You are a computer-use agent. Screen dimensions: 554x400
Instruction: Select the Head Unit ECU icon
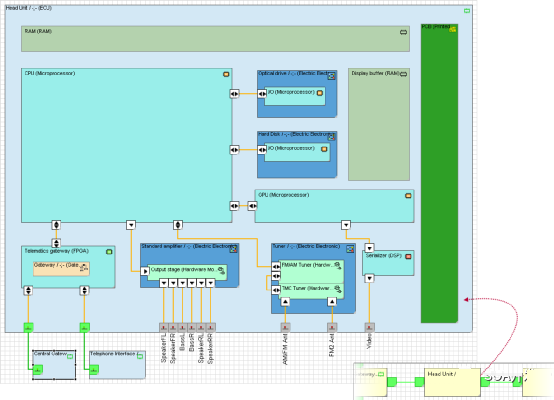click(x=467, y=11)
